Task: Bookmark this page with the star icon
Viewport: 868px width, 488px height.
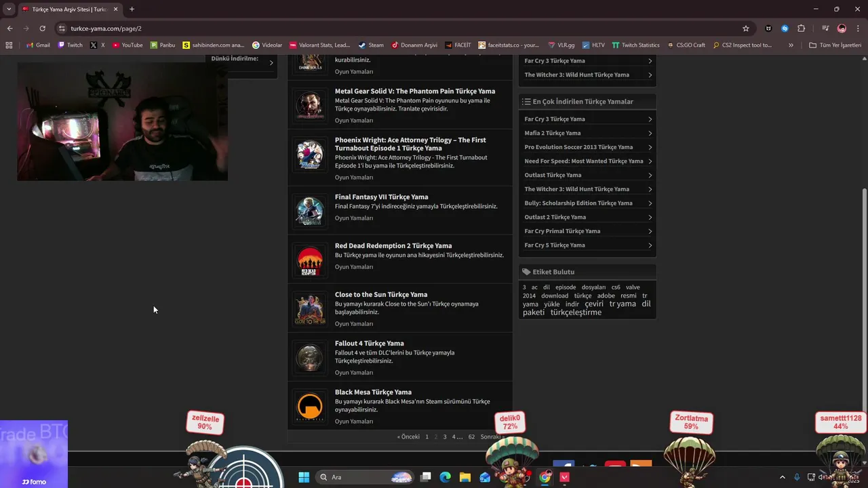Action: [746, 28]
